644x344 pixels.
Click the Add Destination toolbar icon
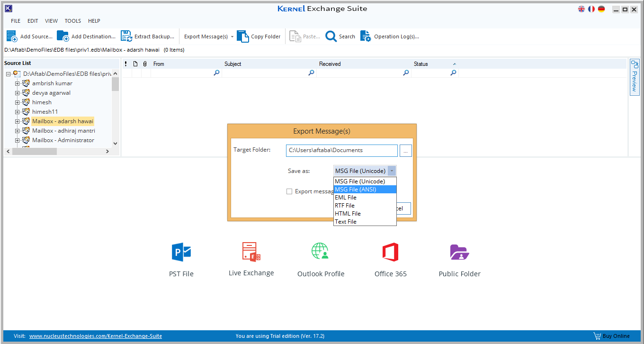63,36
